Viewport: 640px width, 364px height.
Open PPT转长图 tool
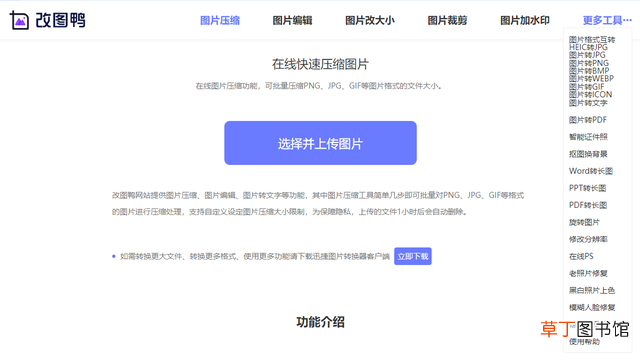[587, 188]
